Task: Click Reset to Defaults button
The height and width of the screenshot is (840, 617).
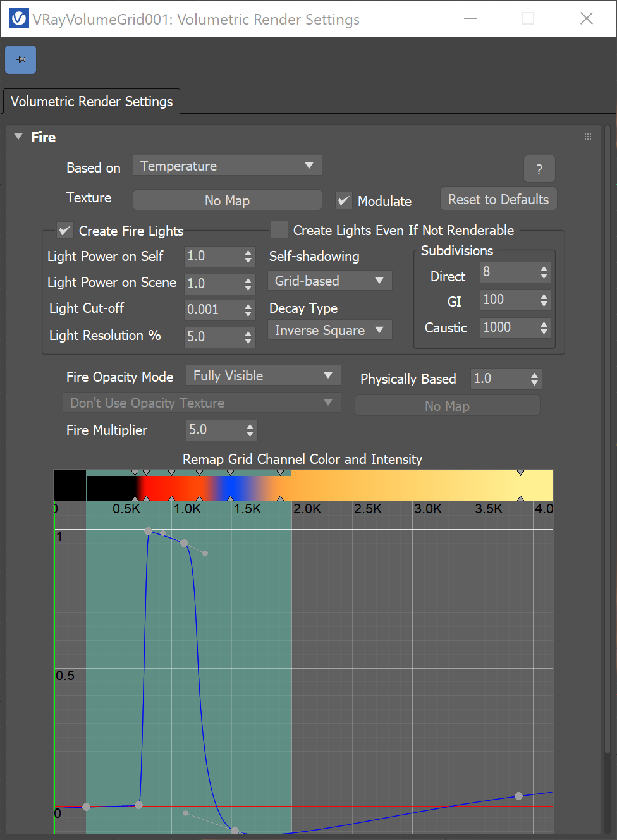Action: click(x=498, y=199)
